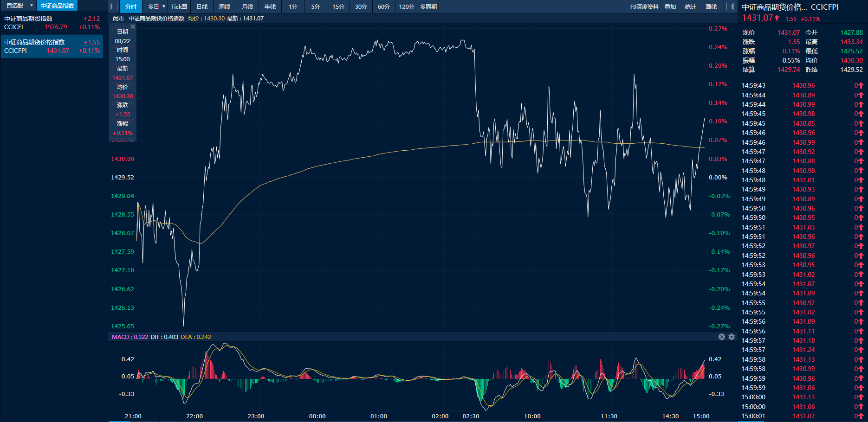
Task: Open the 画线 drawing tool
Action: [x=711, y=6]
